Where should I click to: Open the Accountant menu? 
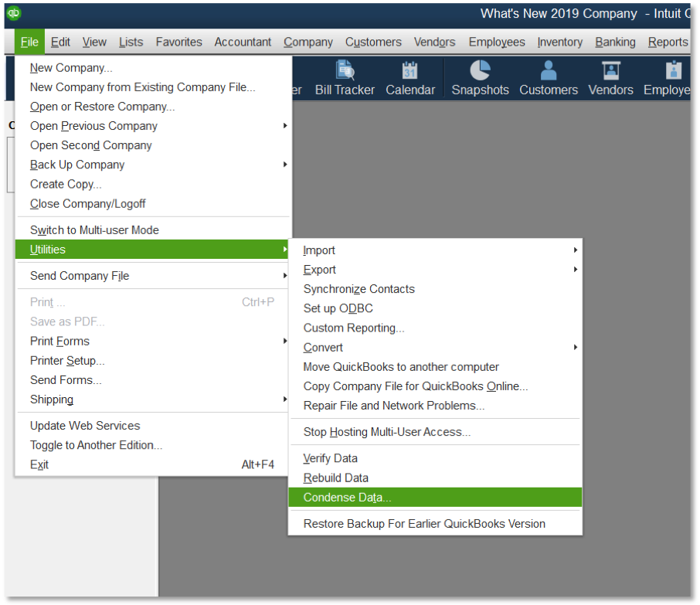[x=243, y=42]
